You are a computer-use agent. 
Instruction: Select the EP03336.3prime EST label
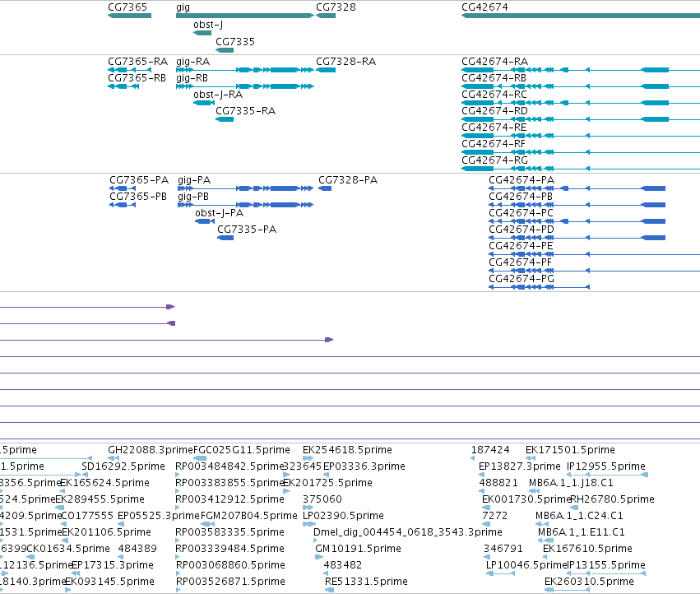click(x=364, y=466)
